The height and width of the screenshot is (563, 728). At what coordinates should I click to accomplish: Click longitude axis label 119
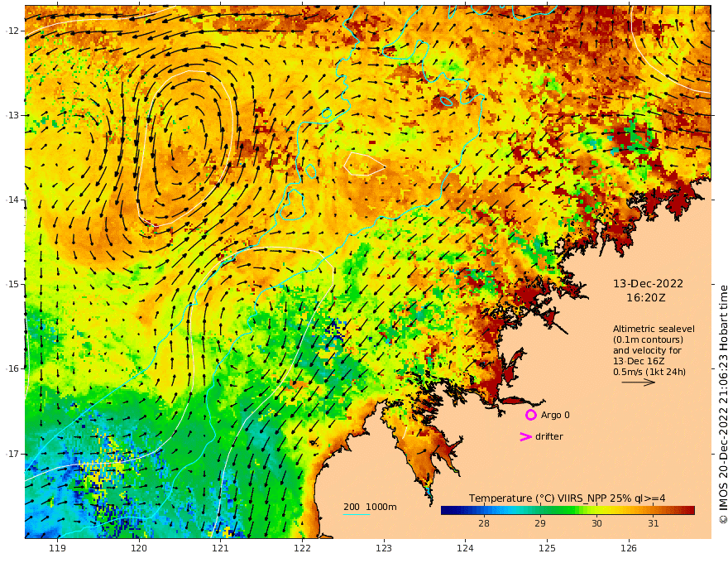57,548
